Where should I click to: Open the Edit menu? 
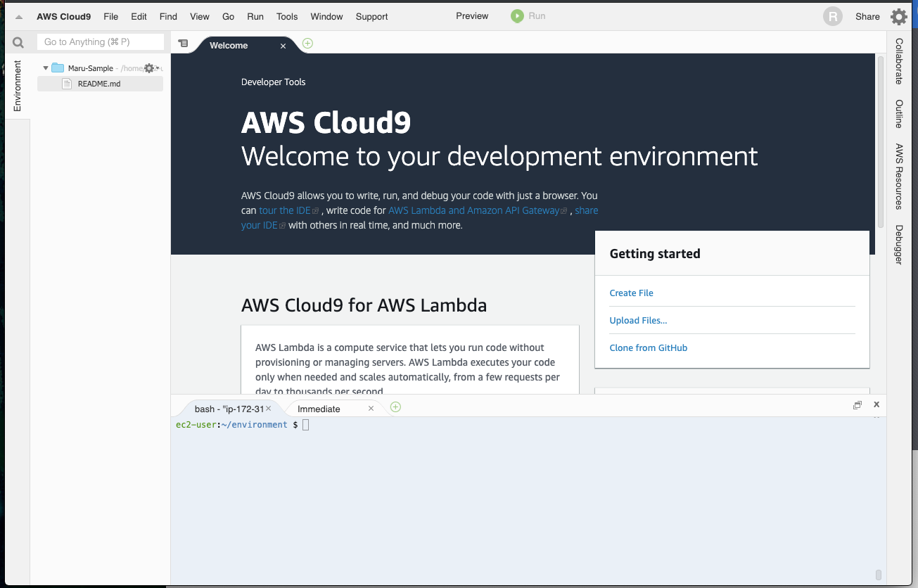pyautogui.click(x=139, y=16)
